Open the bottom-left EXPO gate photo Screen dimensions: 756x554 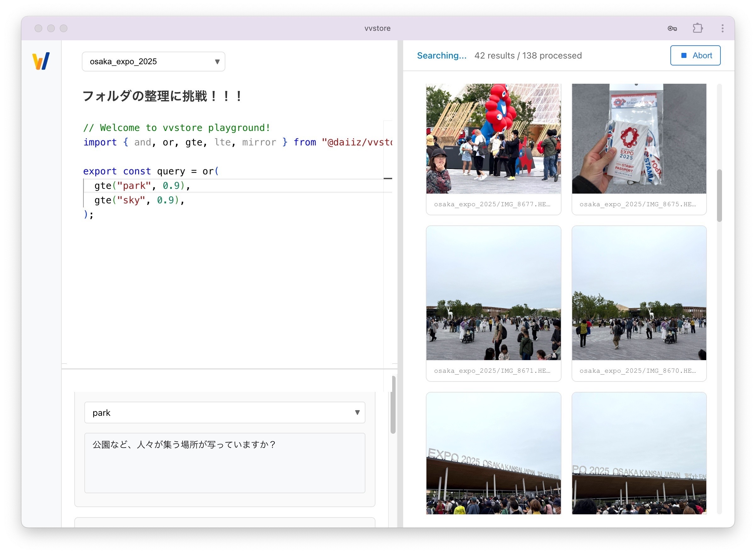pos(493,453)
